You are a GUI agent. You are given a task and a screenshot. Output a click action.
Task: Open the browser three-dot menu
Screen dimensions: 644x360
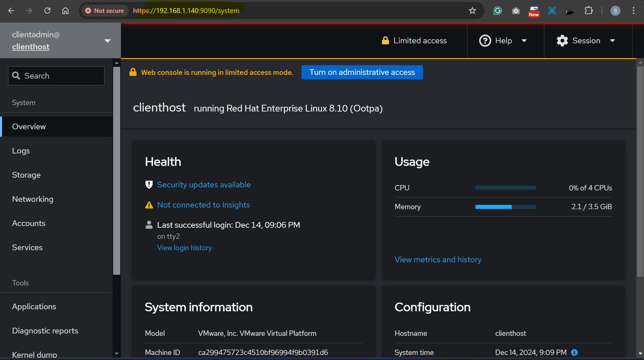tap(634, 11)
